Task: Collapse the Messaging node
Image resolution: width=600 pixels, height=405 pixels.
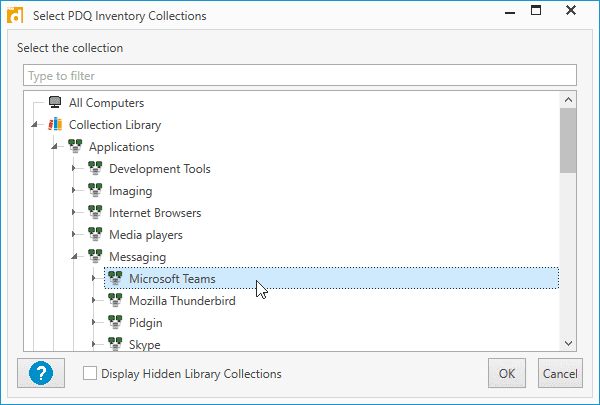Action: 75,256
